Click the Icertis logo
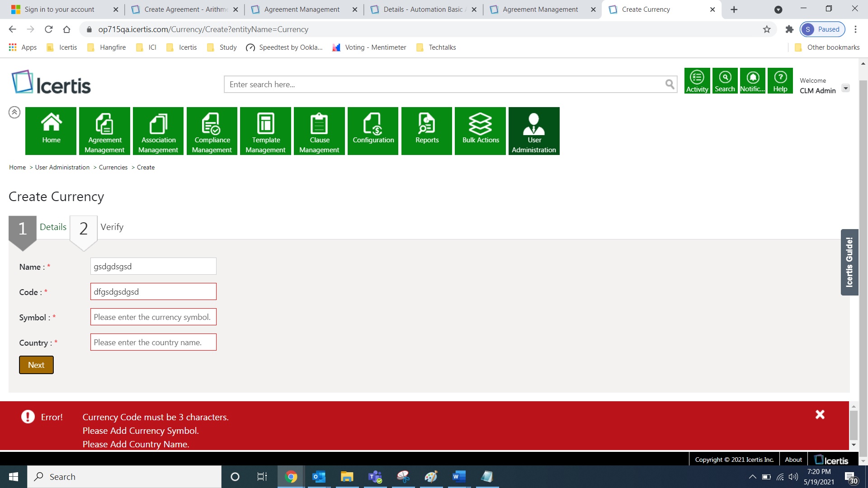 click(x=51, y=82)
